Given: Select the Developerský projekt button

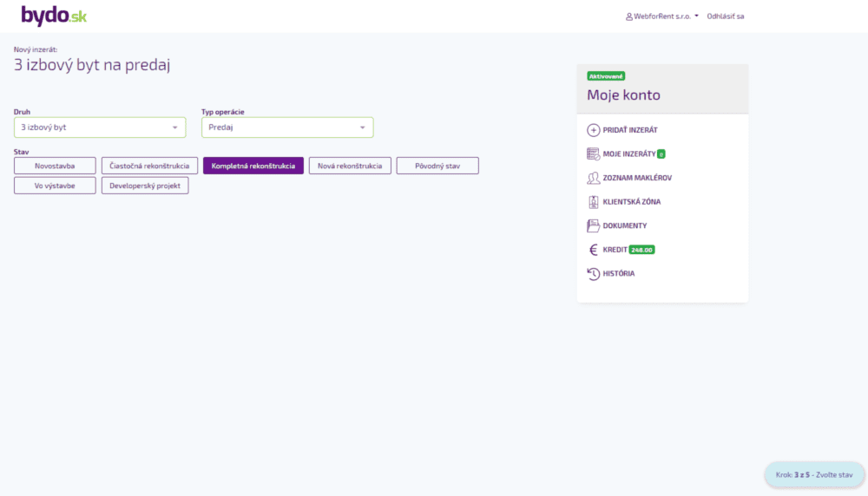Looking at the screenshot, I should click(145, 186).
